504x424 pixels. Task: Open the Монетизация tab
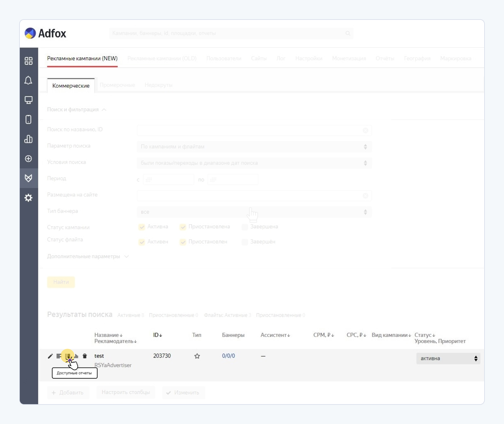click(349, 59)
